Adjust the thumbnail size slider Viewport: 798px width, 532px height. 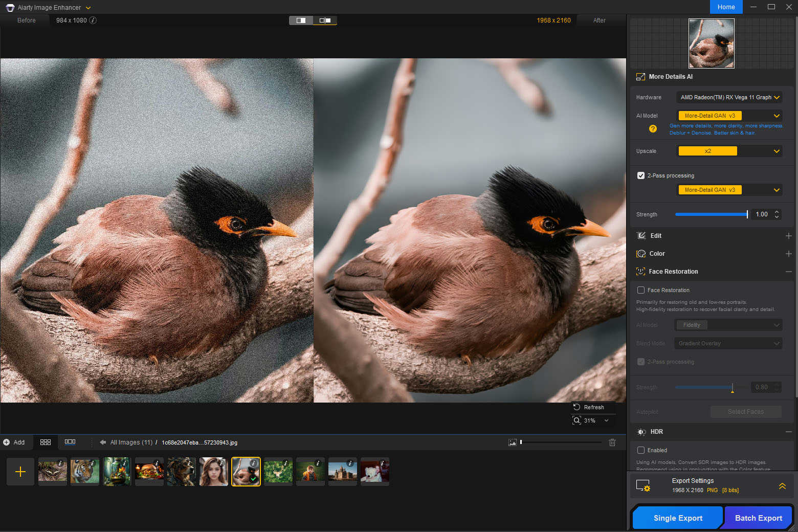tap(561, 442)
